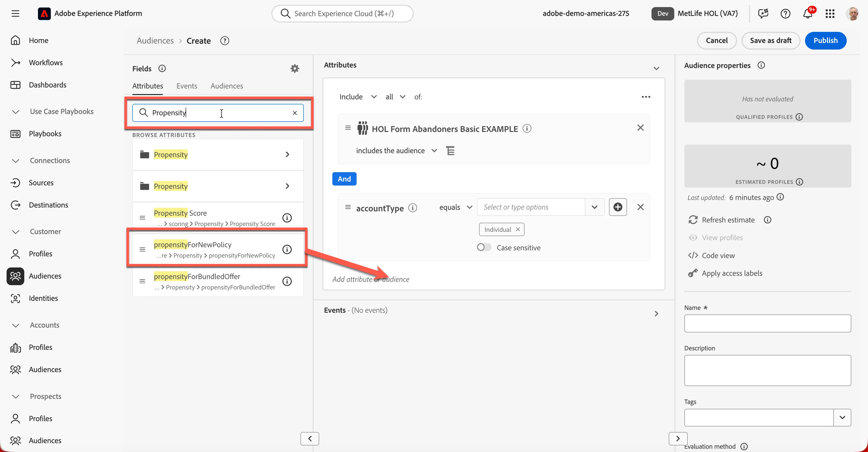Expand the Select or type options dropdown arrow
This screenshot has width=868, height=452.
[594, 207]
